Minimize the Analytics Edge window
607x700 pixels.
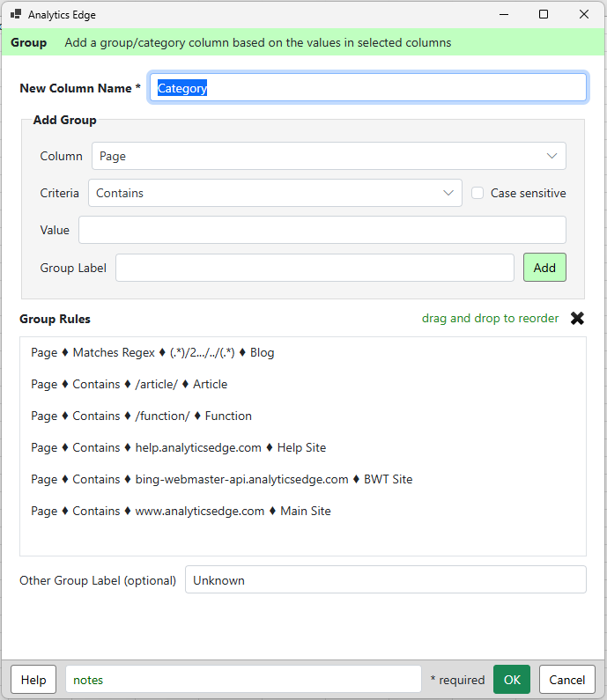[504, 14]
